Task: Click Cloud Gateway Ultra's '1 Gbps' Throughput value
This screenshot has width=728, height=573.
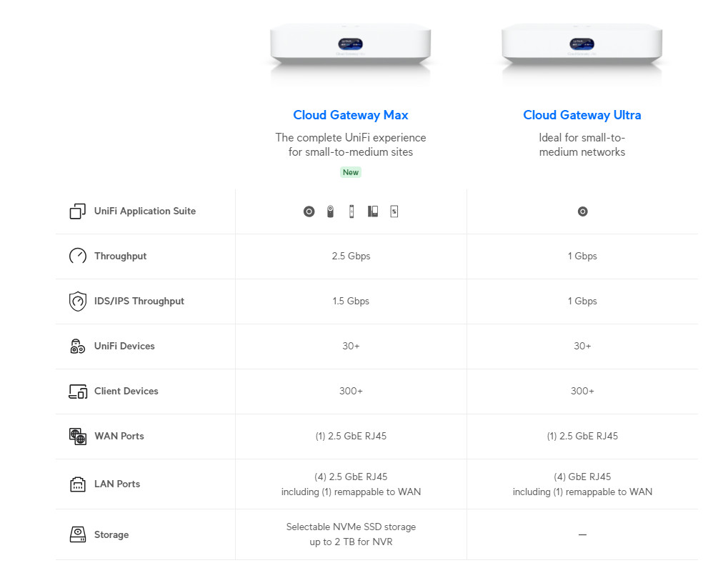Action: point(582,256)
